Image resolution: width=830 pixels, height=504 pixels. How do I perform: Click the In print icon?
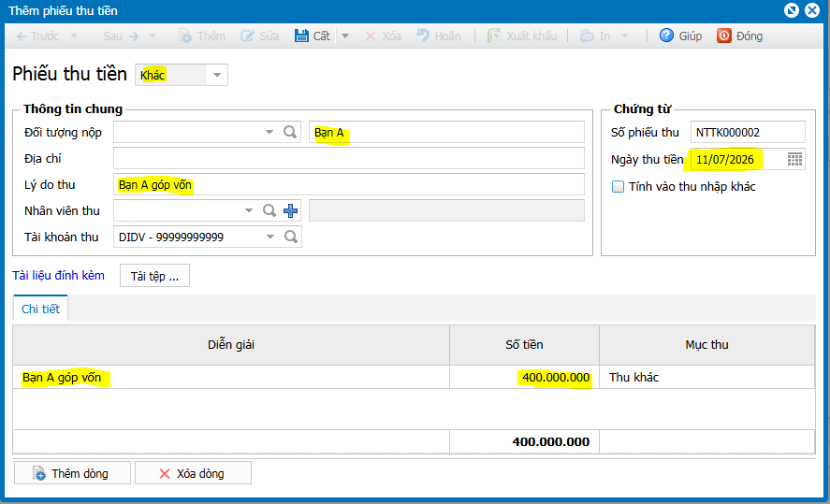tap(587, 36)
